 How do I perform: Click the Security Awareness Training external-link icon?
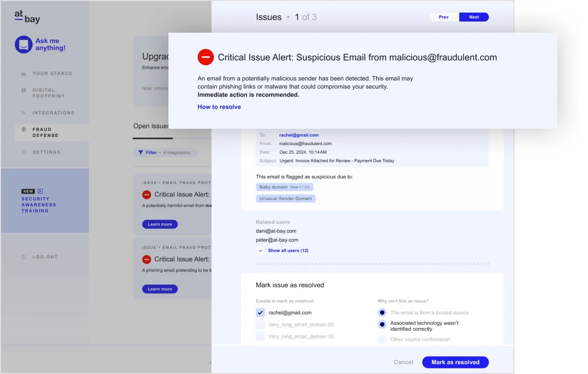coord(40,192)
